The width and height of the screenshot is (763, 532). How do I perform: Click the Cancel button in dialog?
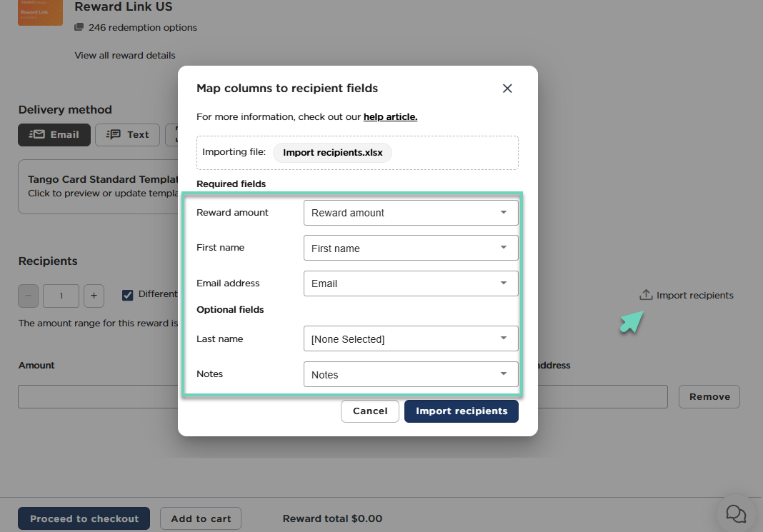click(370, 411)
